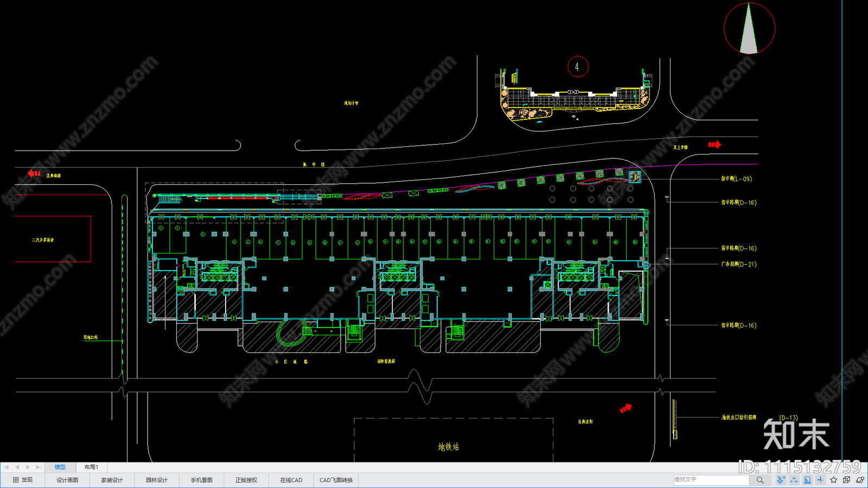Image resolution: width=868 pixels, height=488 pixels.
Task: Open 正版授权 in the bottom bar
Action: point(246,480)
